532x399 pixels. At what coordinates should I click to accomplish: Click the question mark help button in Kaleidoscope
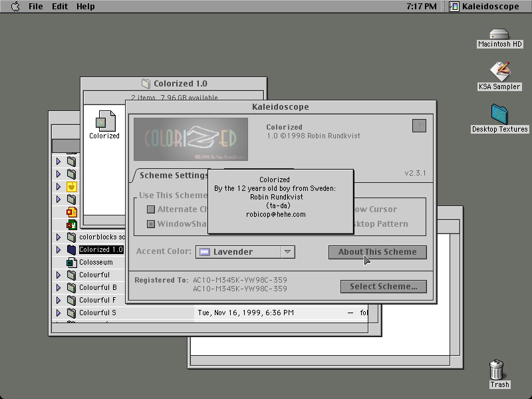click(419, 126)
